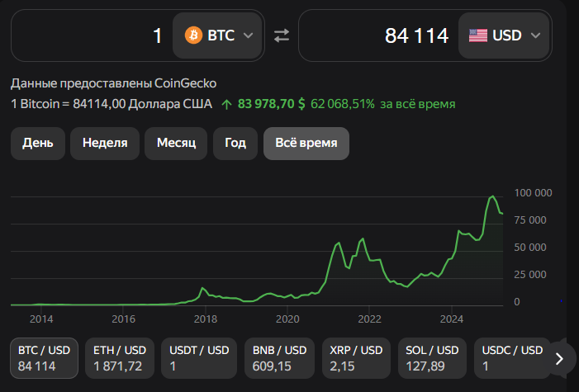Open the USD currency dropdown

pos(504,35)
